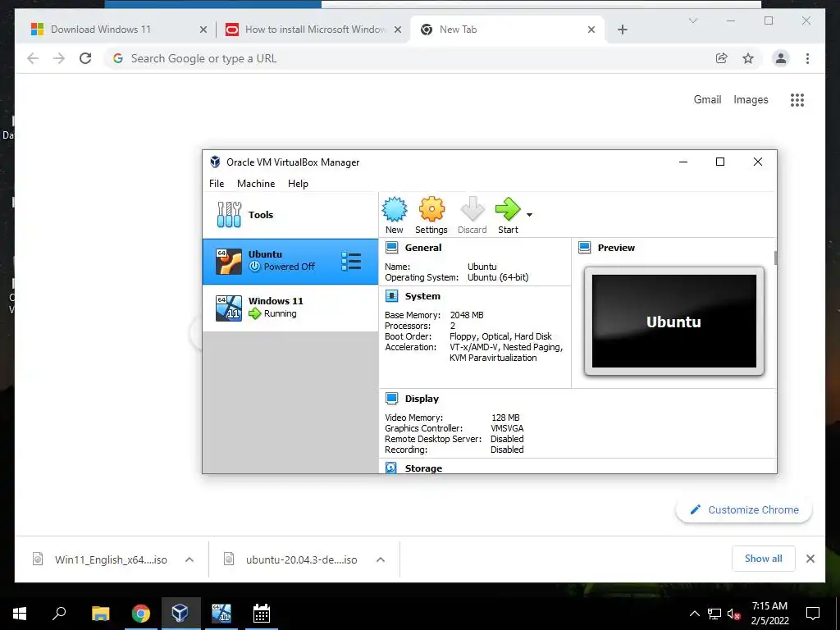Screen dimensions: 840x630
Task: Open the General section heading
Action: (423, 248)
